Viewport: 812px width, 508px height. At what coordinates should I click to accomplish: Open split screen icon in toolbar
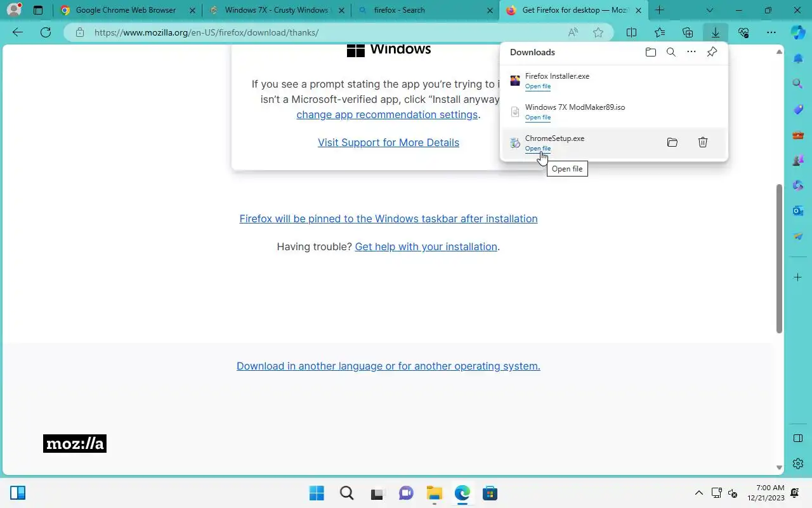[x=632, y=32]
